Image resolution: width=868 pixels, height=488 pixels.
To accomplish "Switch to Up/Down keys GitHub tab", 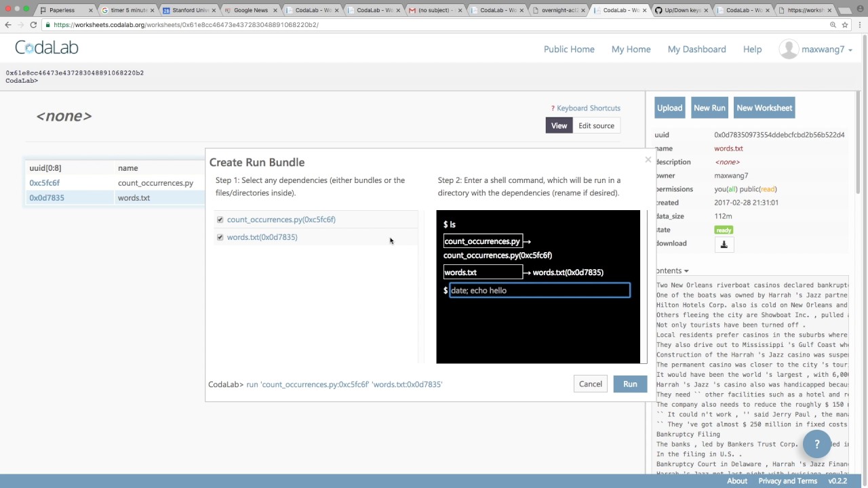I will 682,10.
